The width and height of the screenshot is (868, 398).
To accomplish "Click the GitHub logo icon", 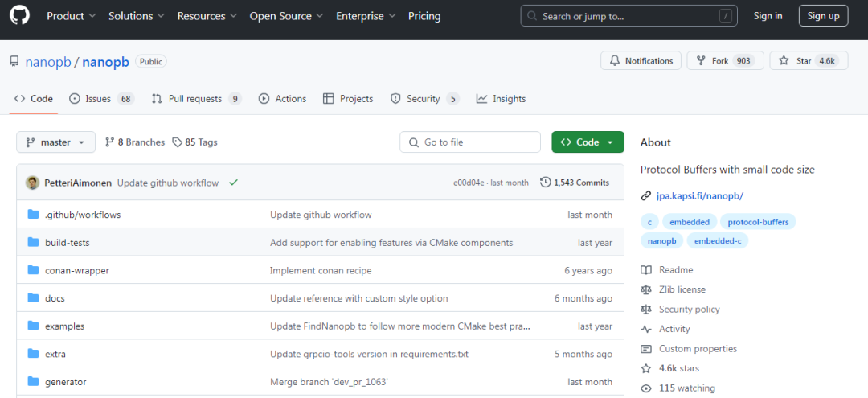I will (20, 16).
